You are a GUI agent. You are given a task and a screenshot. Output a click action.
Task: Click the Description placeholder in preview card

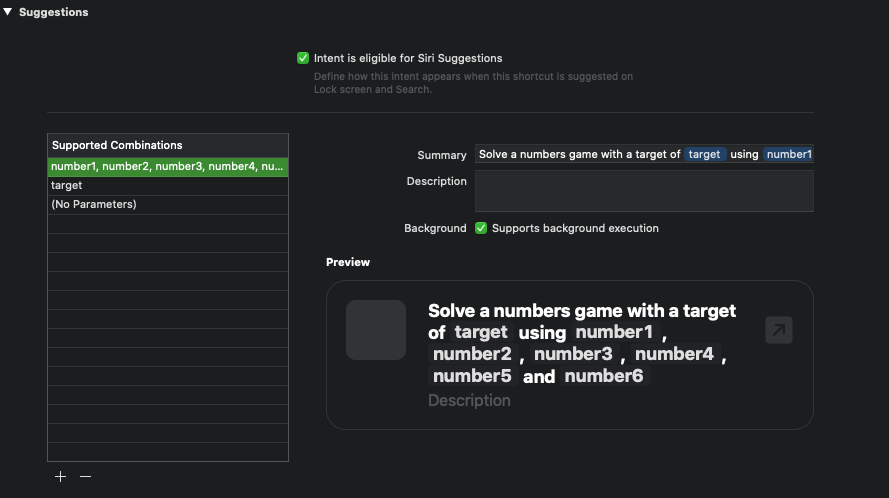(x=469, y=400)
